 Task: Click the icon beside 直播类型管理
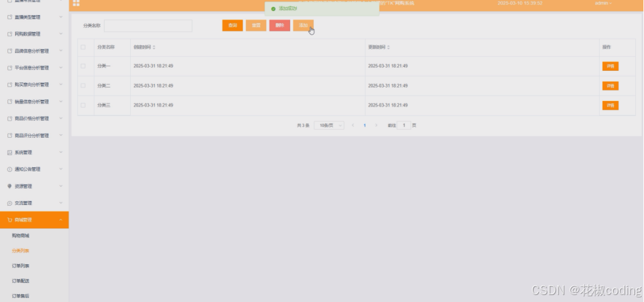10,17
